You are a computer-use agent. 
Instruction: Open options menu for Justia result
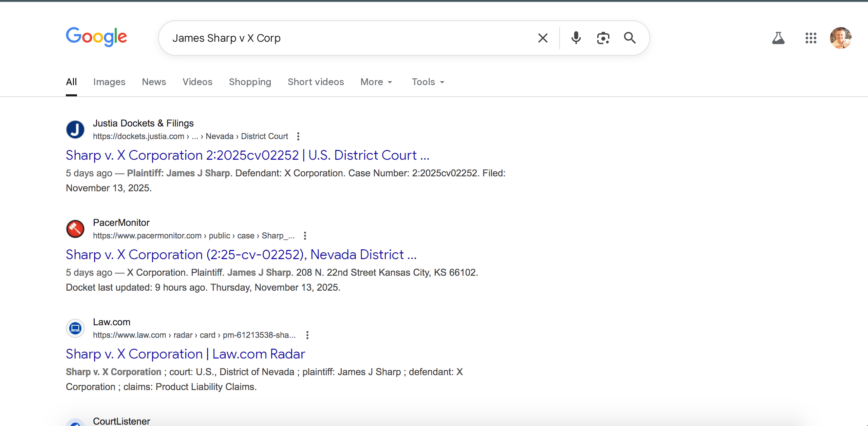click(x=298, y=136)
